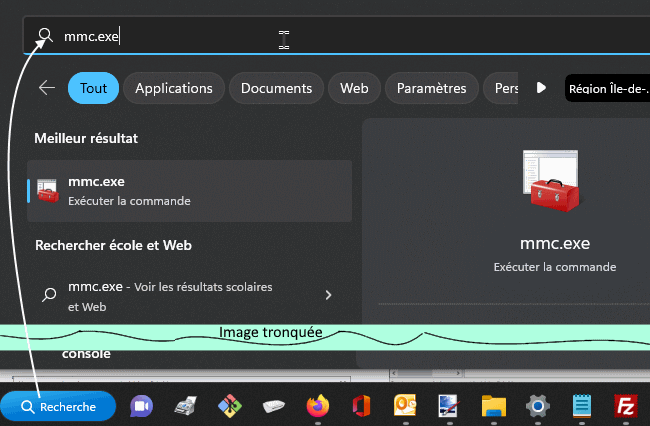Image resolution: width=650 pixels, height=426 pixels.
Task: Click the Meilleur résultat heading
Action: (86, 138)
